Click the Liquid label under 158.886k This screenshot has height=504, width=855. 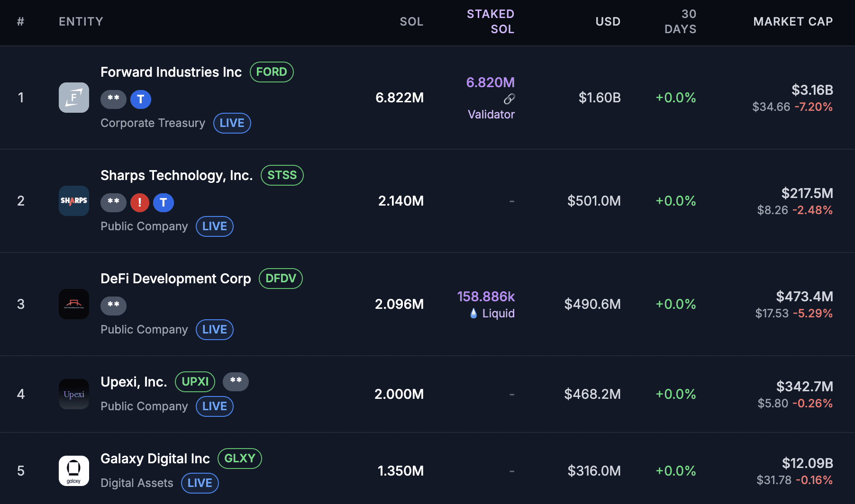pos(498,314)
